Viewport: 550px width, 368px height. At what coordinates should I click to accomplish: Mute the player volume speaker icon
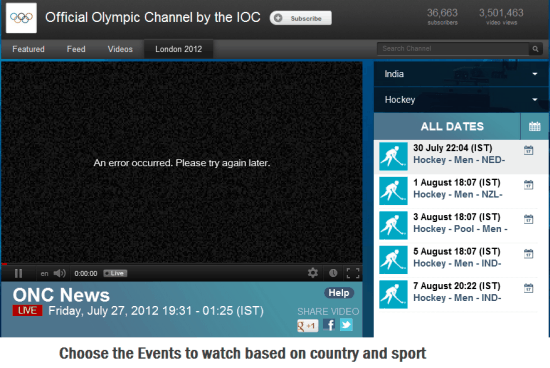coord(59,273)
